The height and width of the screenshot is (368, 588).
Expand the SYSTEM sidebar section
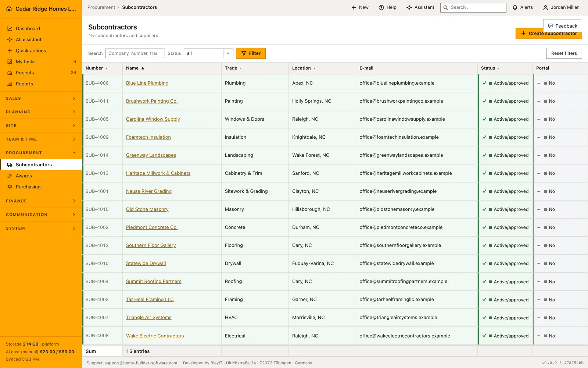(x=41, y=228)
